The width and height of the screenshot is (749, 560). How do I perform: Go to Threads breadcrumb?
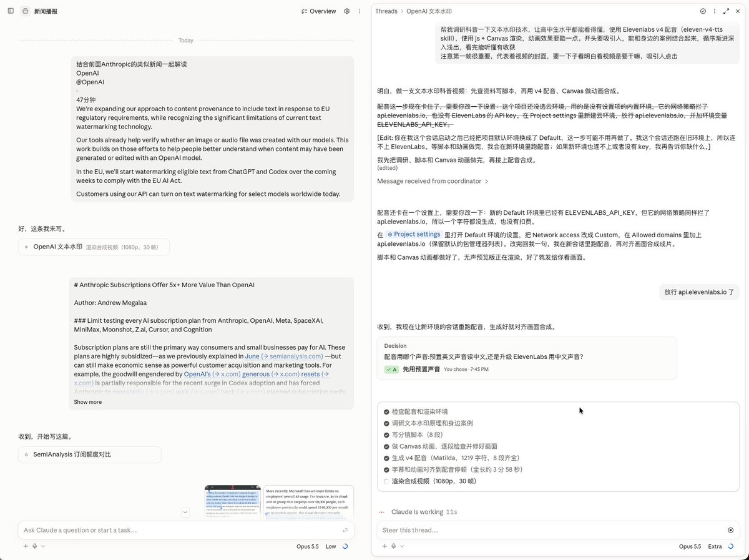tap(386, 11)
